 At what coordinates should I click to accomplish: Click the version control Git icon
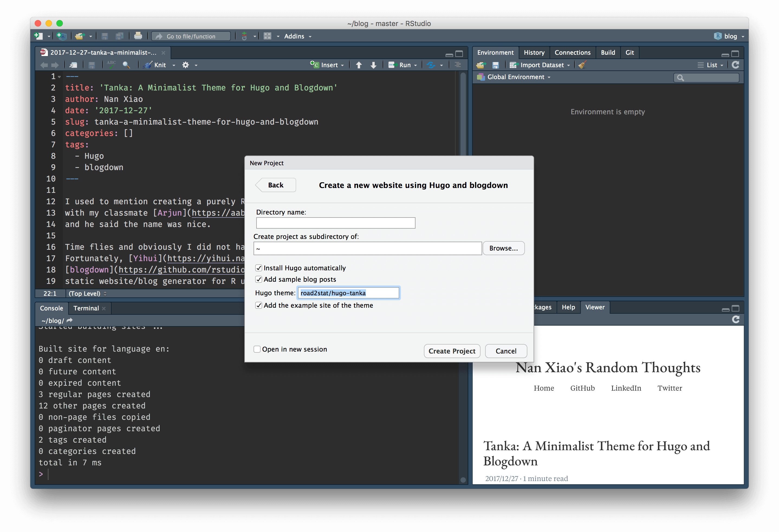tap(244, 36)
